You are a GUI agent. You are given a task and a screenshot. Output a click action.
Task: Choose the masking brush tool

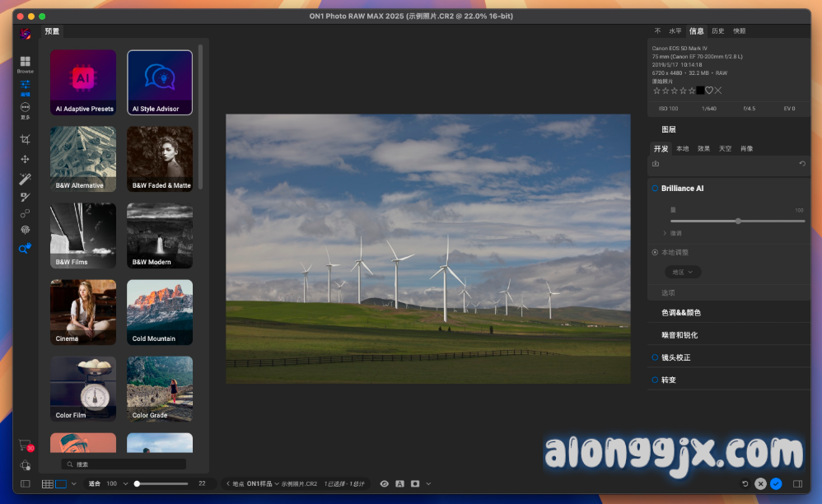coord(26,197)
